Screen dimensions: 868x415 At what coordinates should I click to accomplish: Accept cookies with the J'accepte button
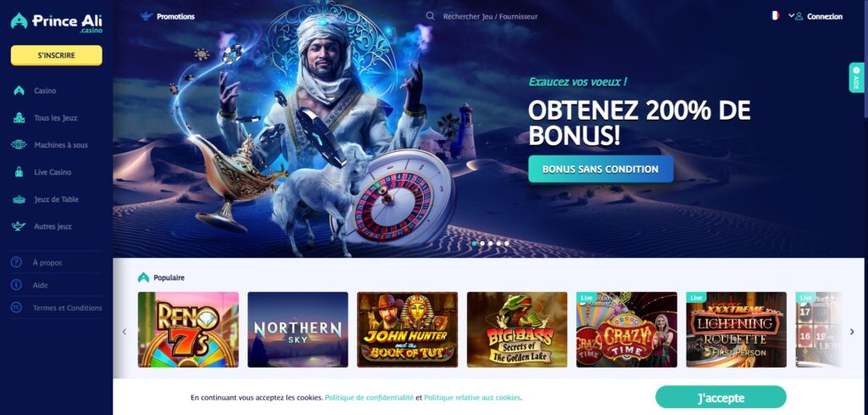point(721,397)
